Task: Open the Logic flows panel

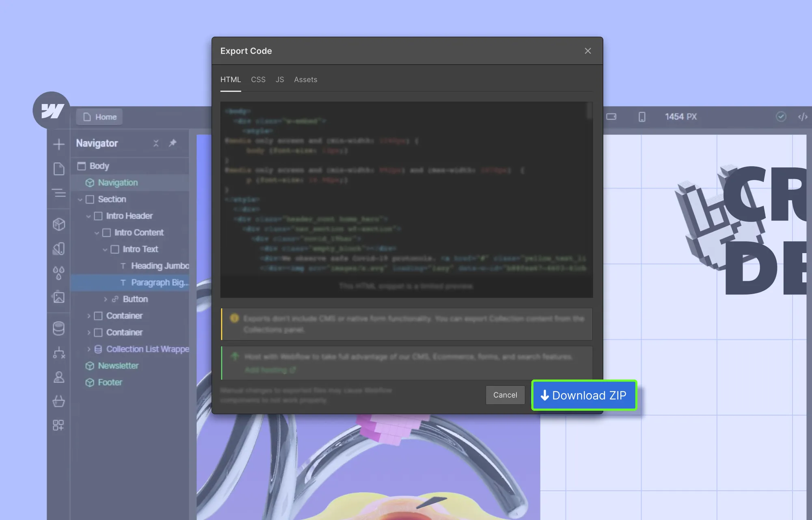Action: pos(59,354)
